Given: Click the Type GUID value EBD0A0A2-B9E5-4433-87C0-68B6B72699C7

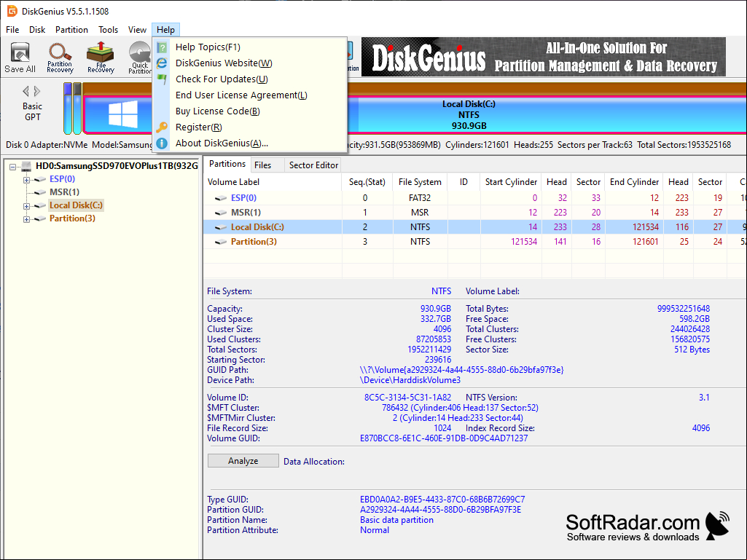Looking at the screenshot, I should tap(442, 500).
